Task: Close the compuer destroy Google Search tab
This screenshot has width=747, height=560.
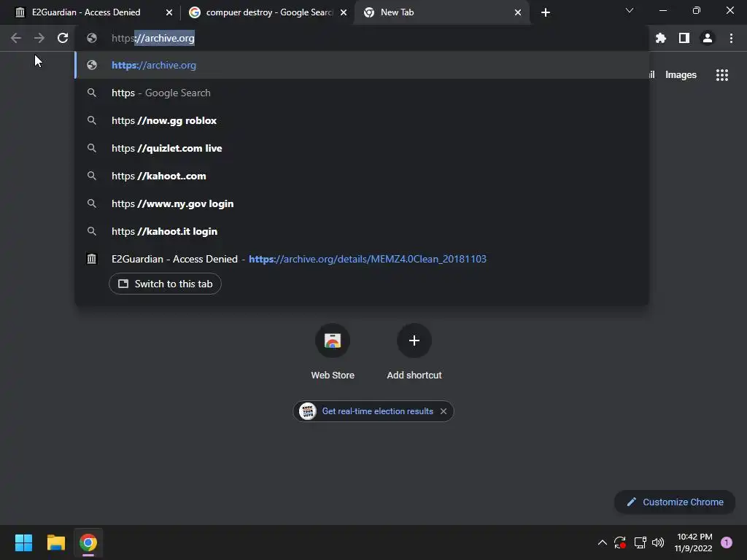Action: click(344, 12)
